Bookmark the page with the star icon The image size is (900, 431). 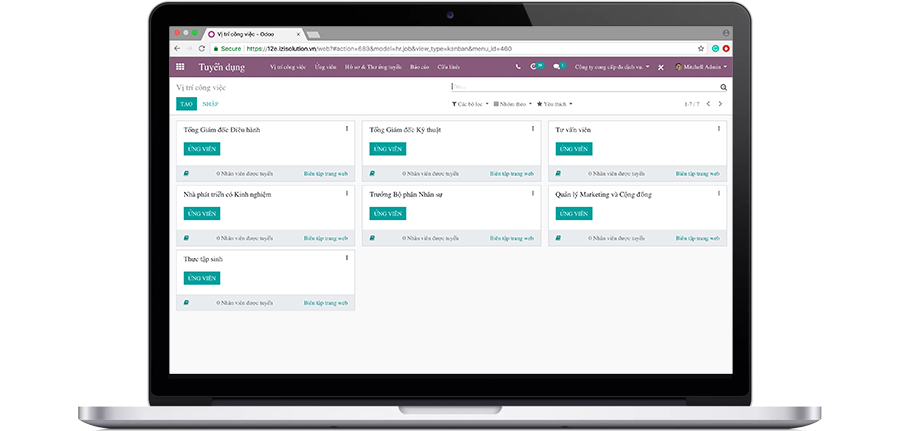[x=699, y=48]
